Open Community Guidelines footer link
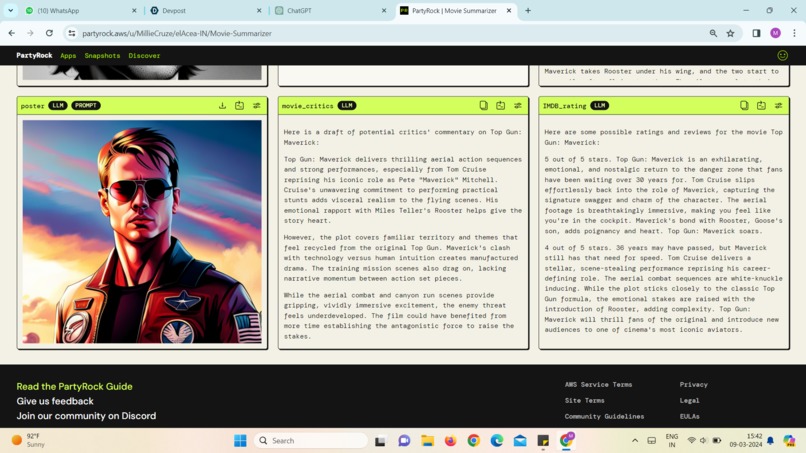Viewport: 806px width, 453px height. tap(604, 416)
